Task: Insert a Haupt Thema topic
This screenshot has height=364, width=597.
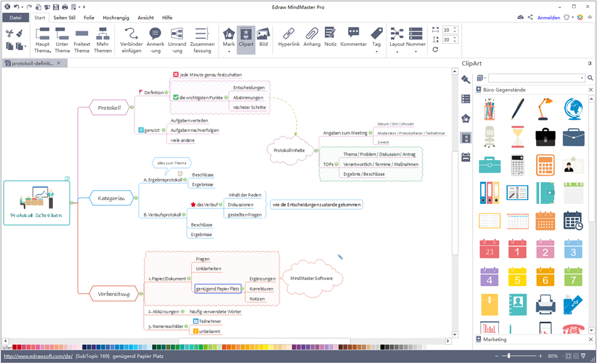Action: (x=42, y=40)
